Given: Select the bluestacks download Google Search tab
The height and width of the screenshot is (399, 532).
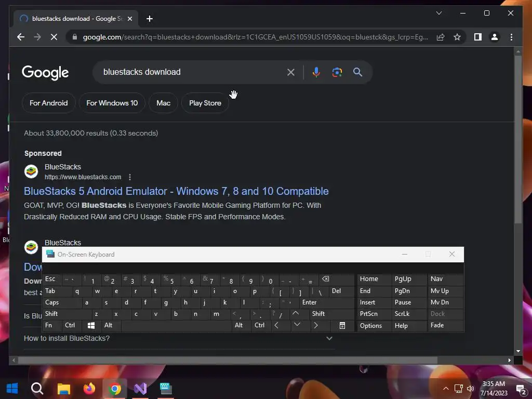Looking at the screenshot, I should point(75,19).
